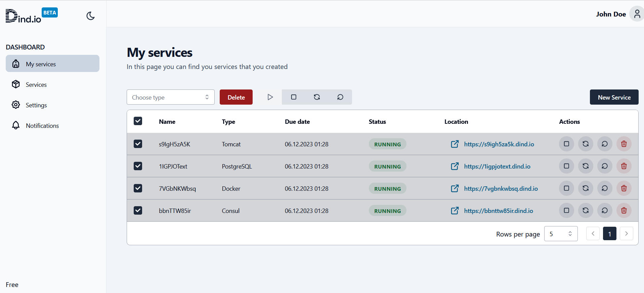
Task: Open My services in the sidebar
Action: (52, 64)
